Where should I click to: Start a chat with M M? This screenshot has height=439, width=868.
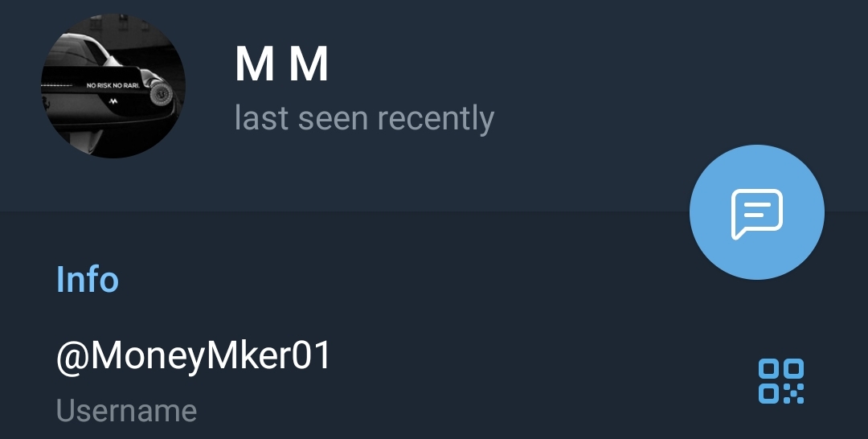click(757, 212)
